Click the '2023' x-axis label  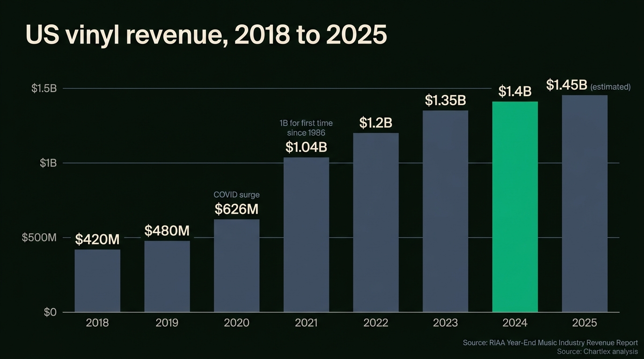446,323
